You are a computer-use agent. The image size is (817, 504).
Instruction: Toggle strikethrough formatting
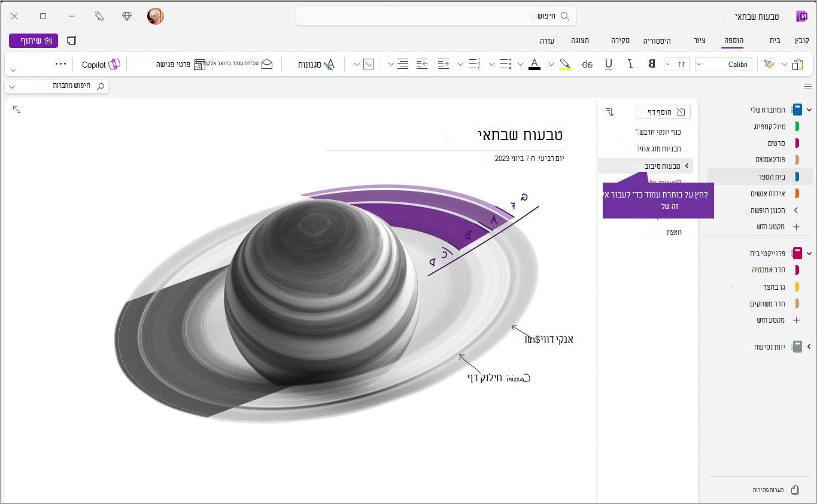click(587, 64)
